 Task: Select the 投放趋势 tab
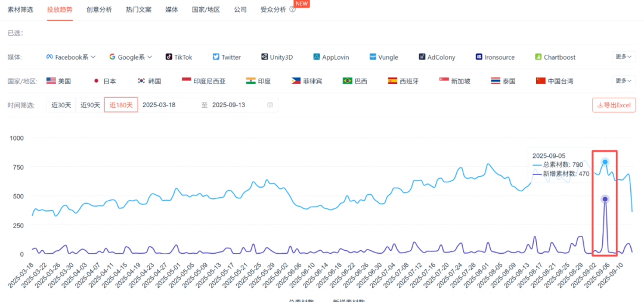click(x=60, y=10)
